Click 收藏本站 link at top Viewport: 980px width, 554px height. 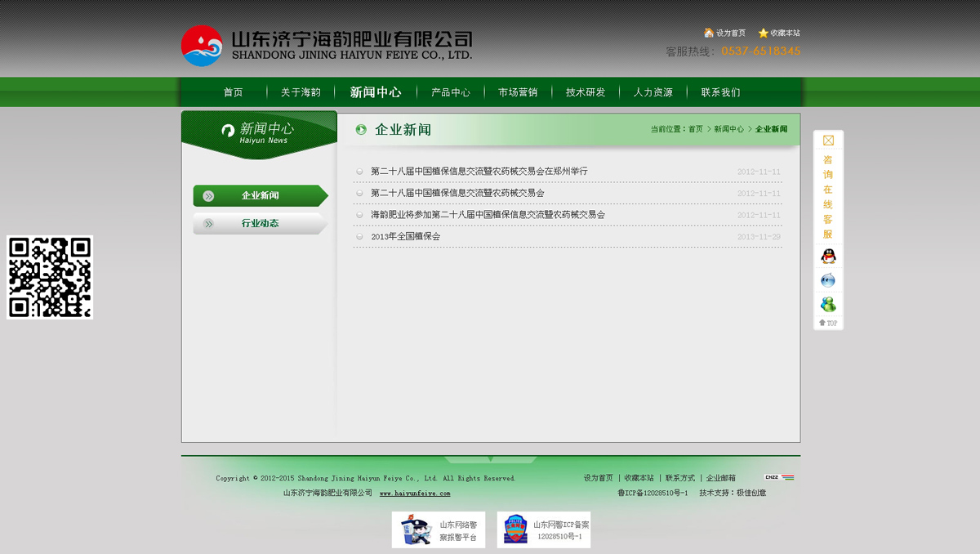(785, 34)
